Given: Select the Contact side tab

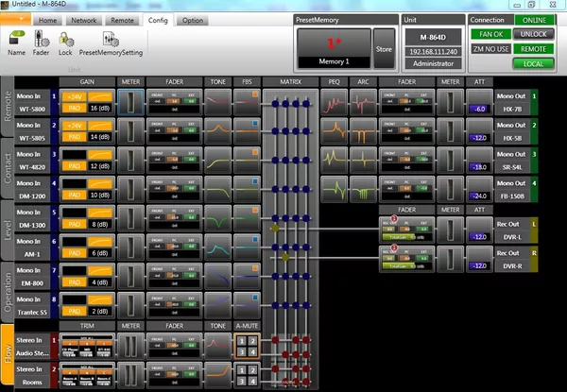Looking at the screenshot, I should click(8, 168).
